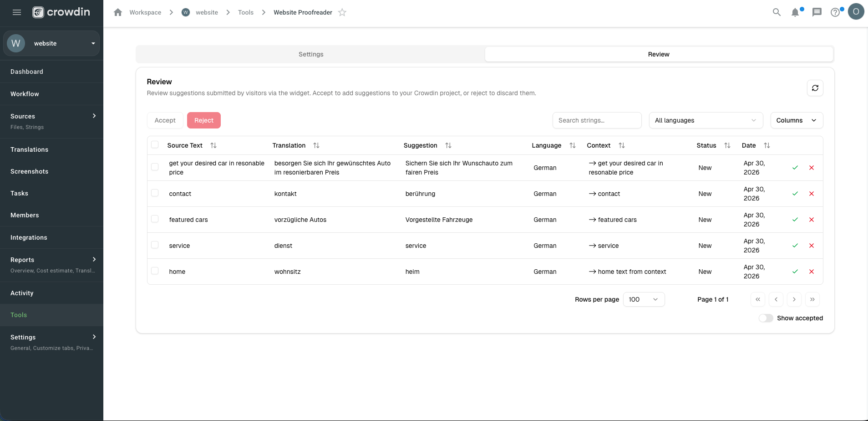
Task: Focus the Search strings input field
Action: pyautogui.click(x=597, y=120)
